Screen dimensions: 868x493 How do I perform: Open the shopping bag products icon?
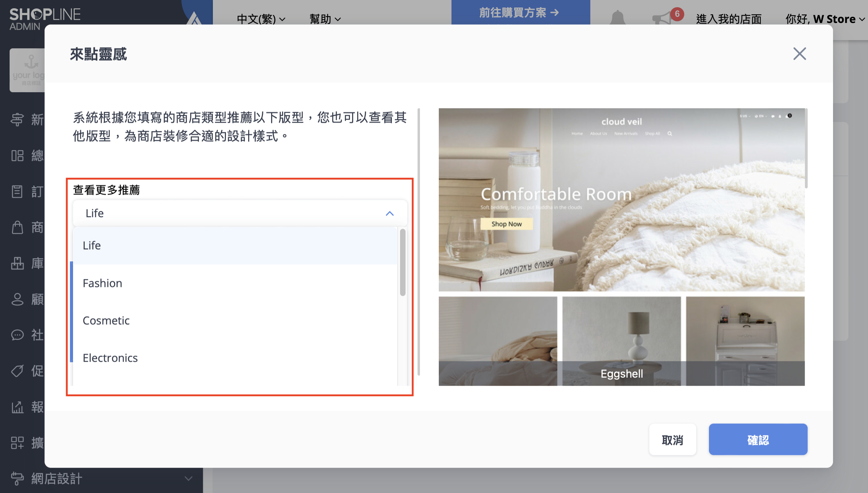coord(17,227)
